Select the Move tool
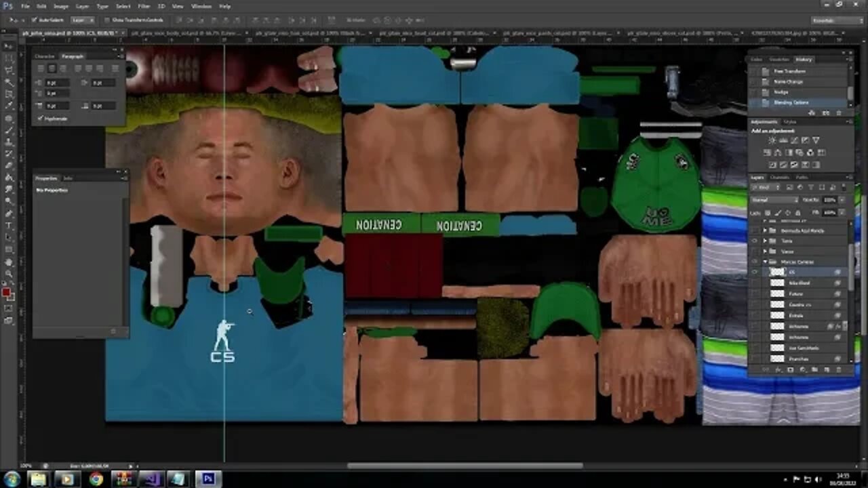 [8, 47]
